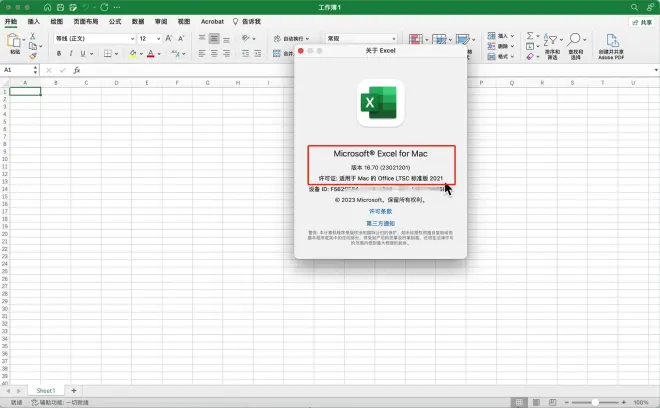Click the red font color A icon
660x408 pixels.
(151, 53)
